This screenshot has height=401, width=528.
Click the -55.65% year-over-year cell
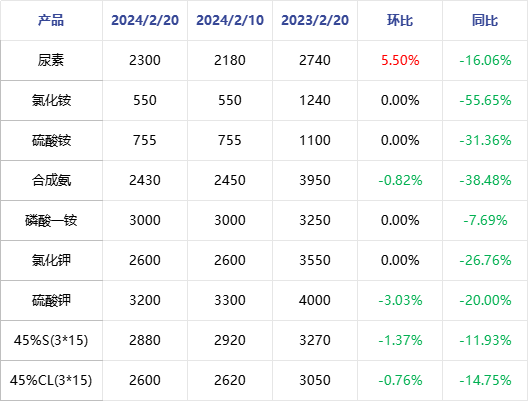[x=485, y=100]
